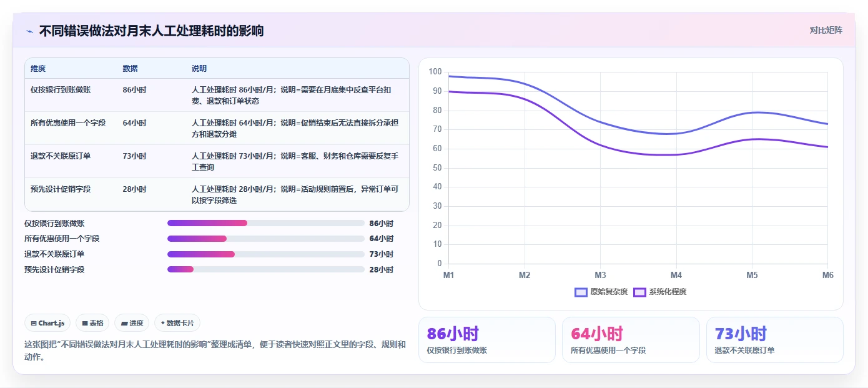Image resolution: width=868 pixels, height=388 pixels.
Task: Select table cell 所有优惠使用一个字段 in the 维度 column
Action: tap(68, 123)
